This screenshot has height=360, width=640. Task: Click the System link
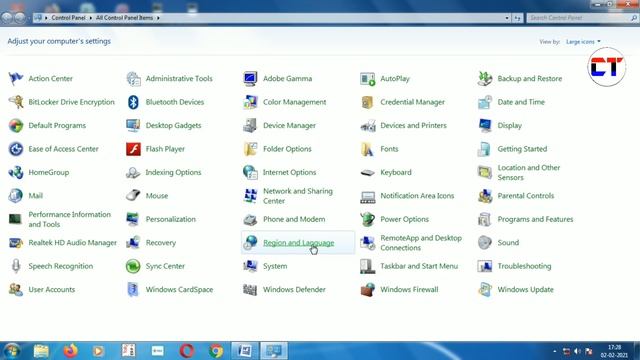click(275, 266)
